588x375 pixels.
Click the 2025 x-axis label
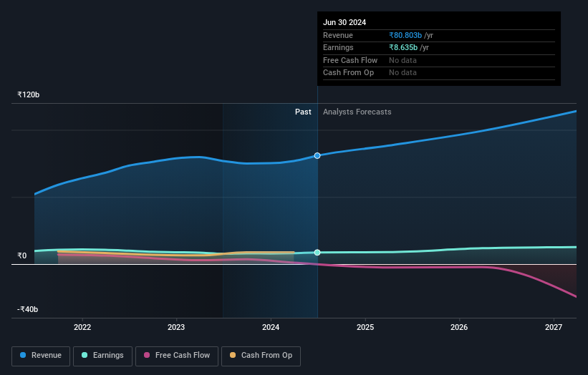coord(365,327)
